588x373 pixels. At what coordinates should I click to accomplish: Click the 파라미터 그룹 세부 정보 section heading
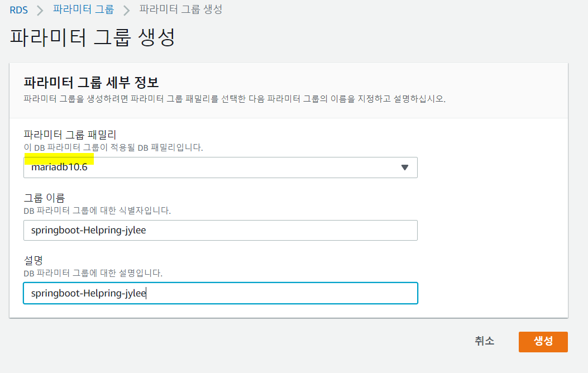point(91,82)
